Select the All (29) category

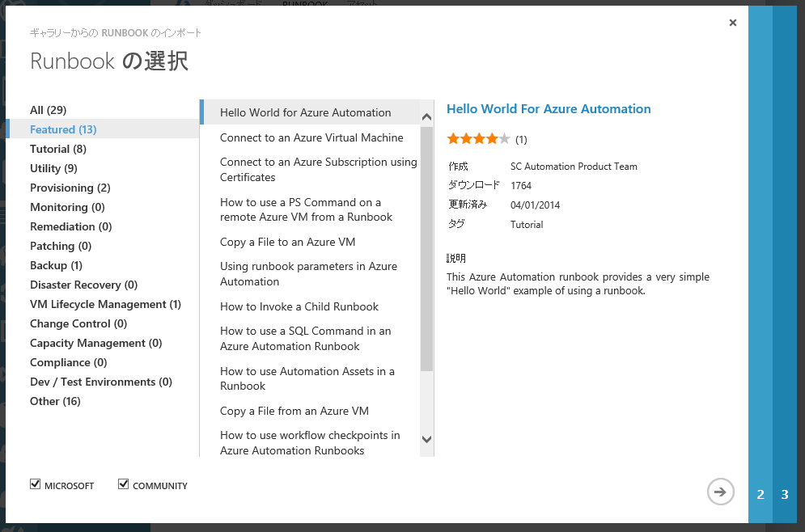pyautogui.click(x=48, y=110)
